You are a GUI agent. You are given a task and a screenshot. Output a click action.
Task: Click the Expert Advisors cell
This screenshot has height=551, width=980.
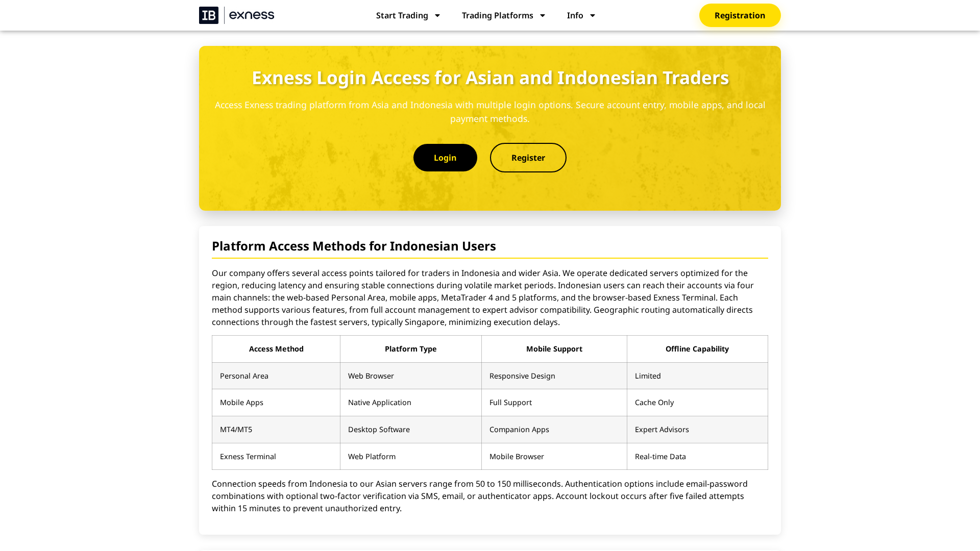click(x=697, y=430)
